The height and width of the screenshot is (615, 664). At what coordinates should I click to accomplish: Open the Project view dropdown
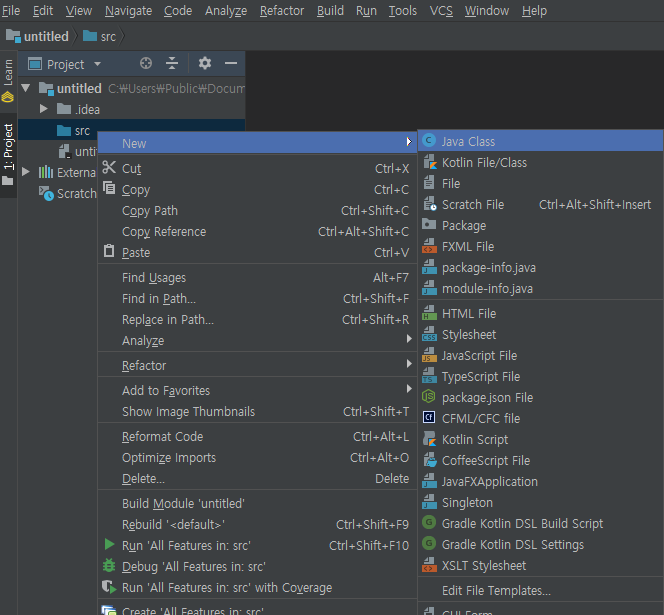coord(97,64)
